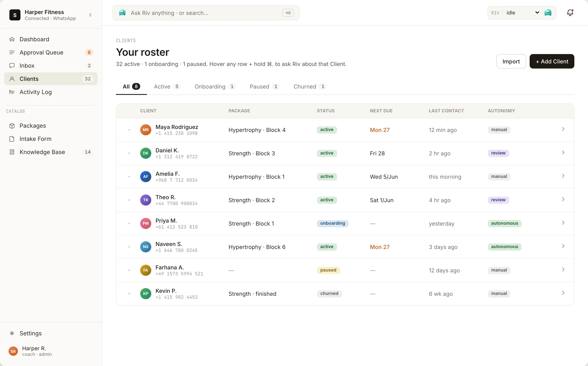
Task: Open Amelia F. row chevron
Action: point(563,176)
